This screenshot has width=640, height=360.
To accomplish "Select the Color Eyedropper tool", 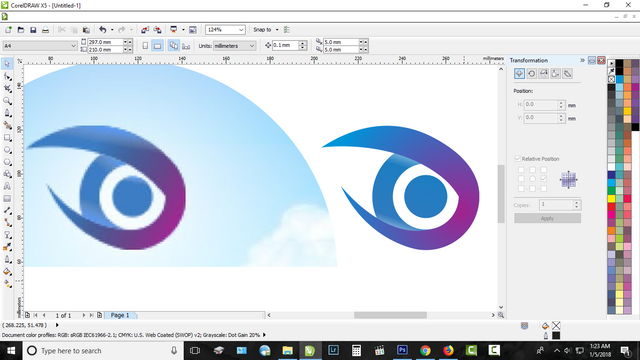I will tap(7, 247).
